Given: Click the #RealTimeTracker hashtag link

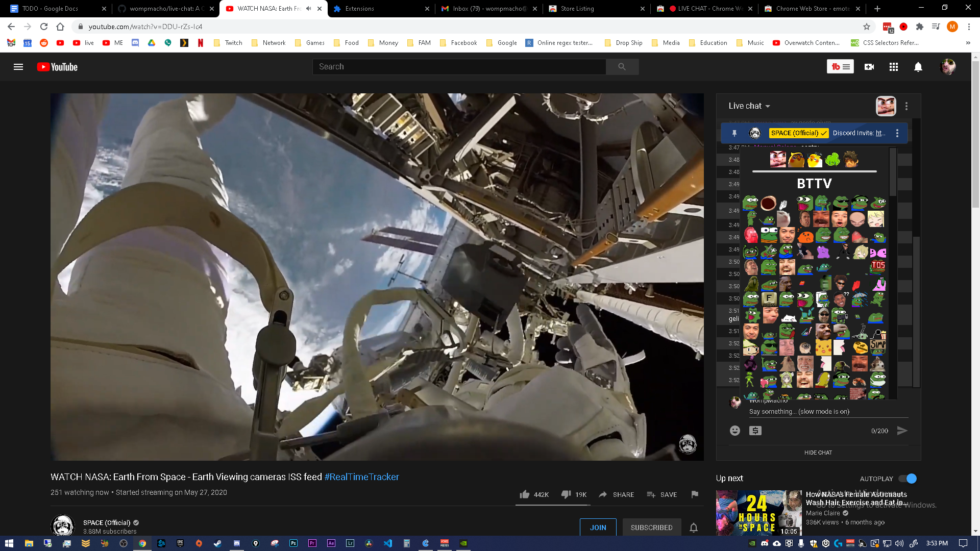Looking at the screenshot, I should coord(361,477).
